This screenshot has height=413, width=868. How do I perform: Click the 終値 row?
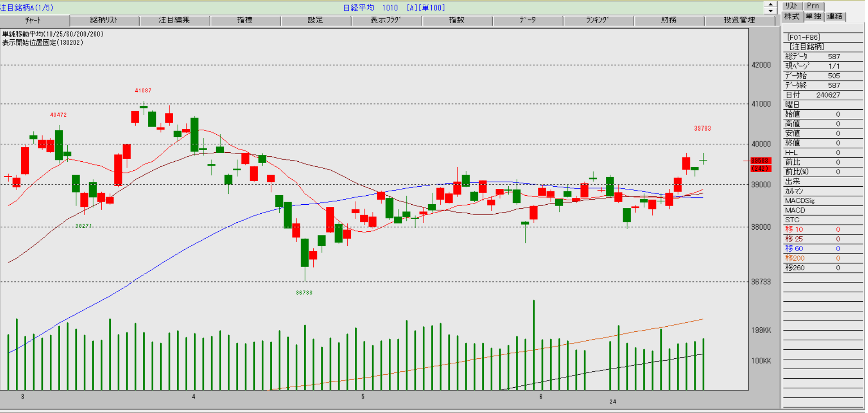[823, 143]
